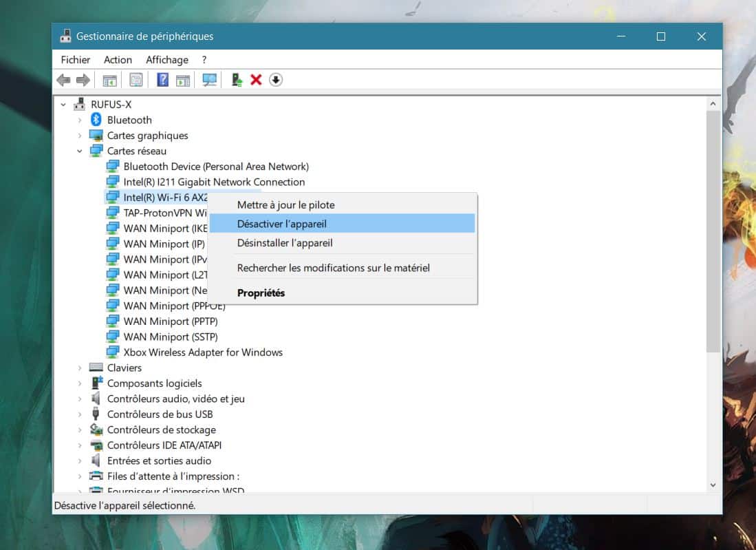This screenshot has width=756, height=550.
Task: Expand the Bluetooth category
Action: (x=80, y=120)
